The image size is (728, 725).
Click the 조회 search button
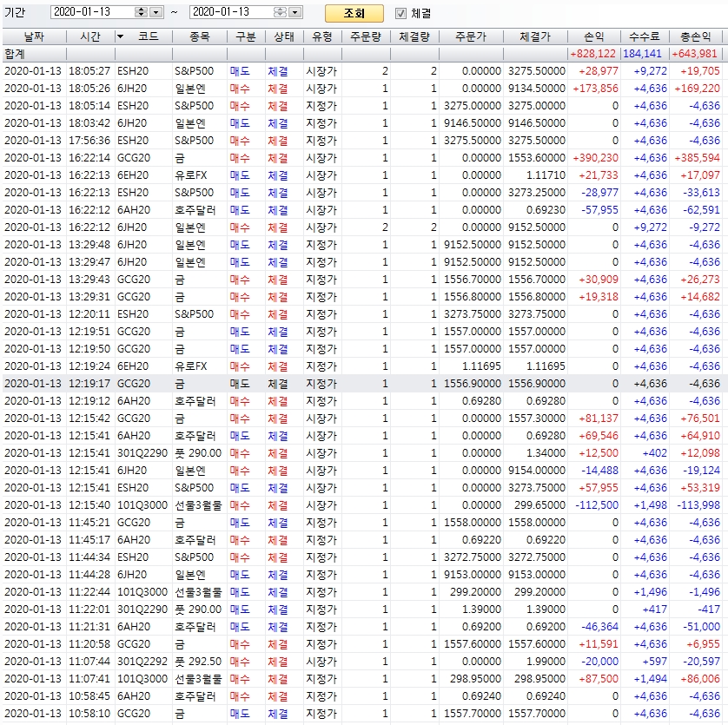coord(354,14)
